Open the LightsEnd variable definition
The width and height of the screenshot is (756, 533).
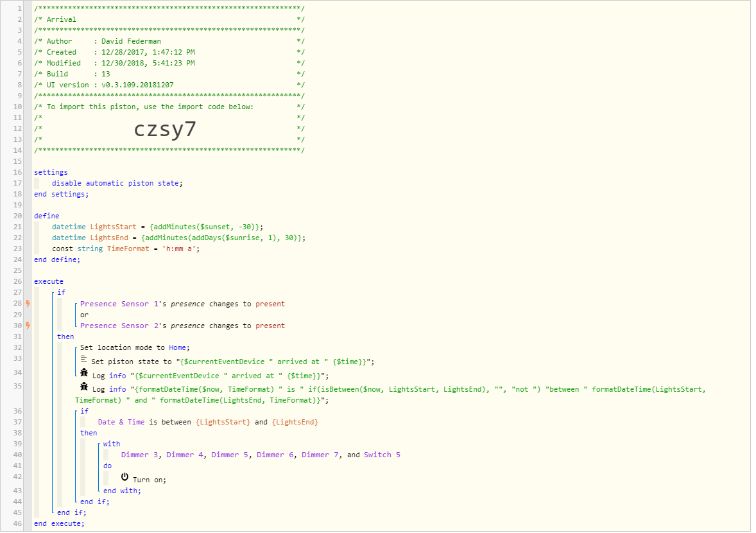point(110,238)
